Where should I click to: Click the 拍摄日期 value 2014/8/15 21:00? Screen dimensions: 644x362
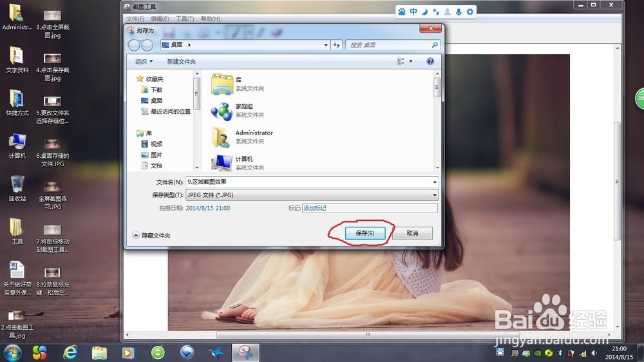tap(208, 208)
